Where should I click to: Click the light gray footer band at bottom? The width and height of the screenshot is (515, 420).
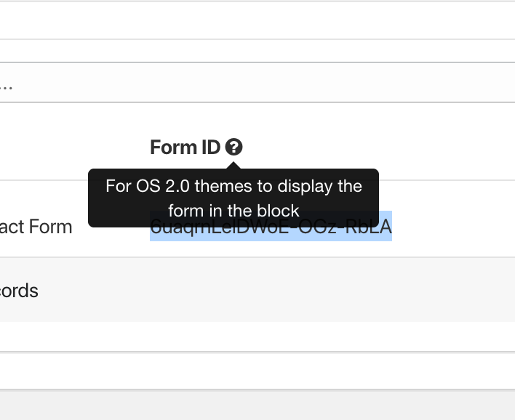click(x=255, y=405)
